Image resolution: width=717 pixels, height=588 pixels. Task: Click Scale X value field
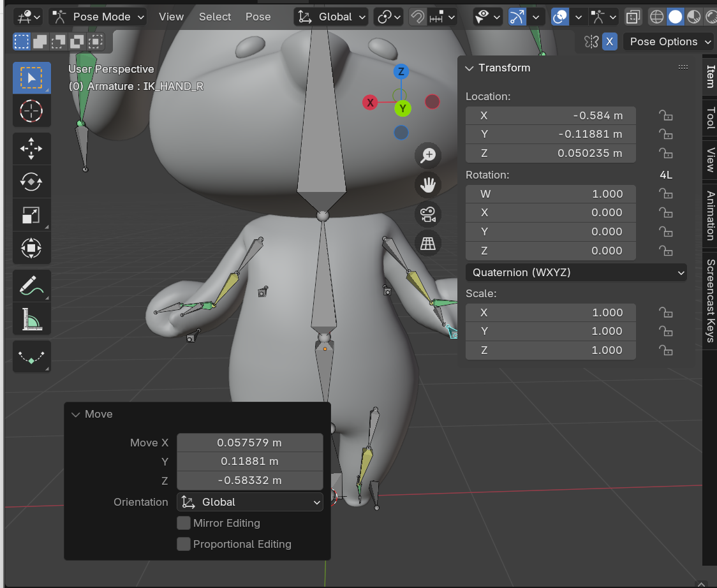(551, 312)
